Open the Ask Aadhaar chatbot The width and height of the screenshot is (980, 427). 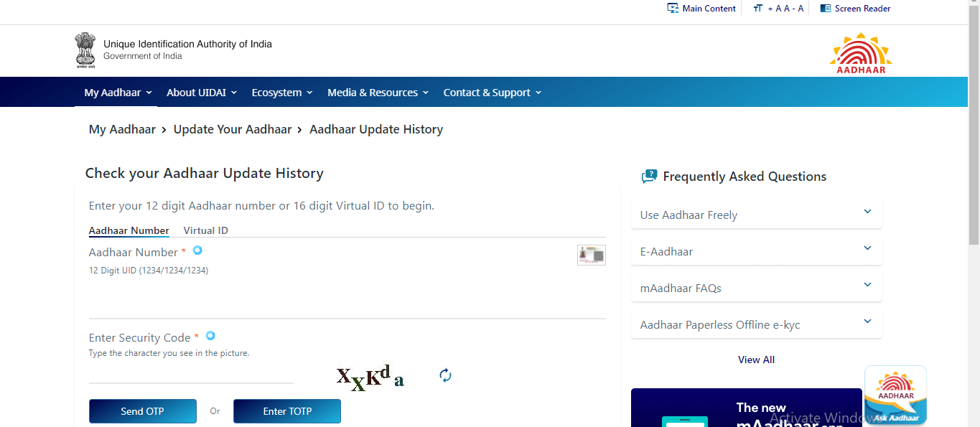895,395
